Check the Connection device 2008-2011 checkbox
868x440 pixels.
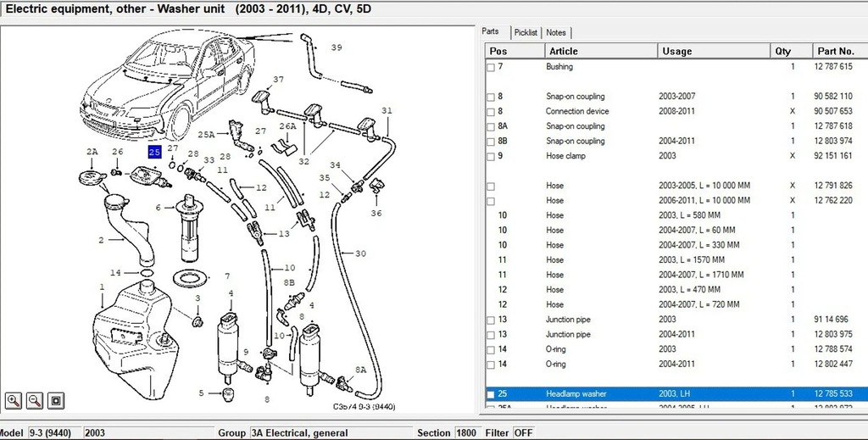tap(491, 112)
